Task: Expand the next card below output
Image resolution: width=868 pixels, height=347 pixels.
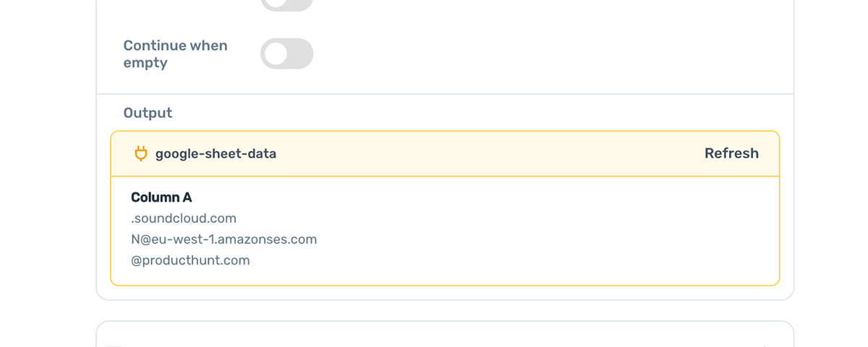Action: click(x=445, y=335)
